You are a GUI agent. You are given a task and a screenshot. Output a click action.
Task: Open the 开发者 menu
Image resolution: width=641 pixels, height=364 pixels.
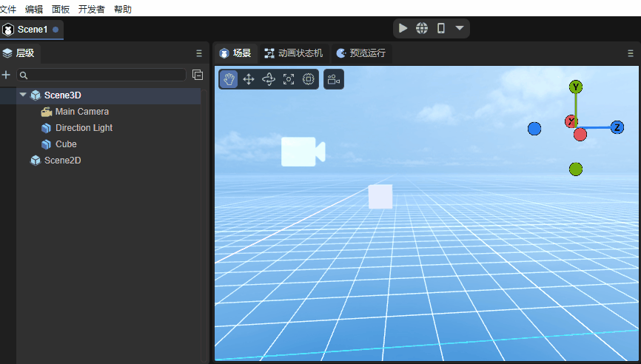(92, 10)
